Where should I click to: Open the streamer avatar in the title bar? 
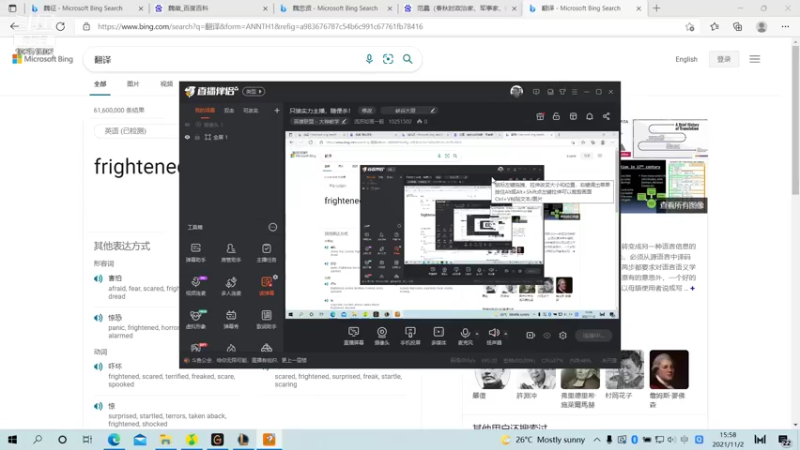tap(516, 91)
